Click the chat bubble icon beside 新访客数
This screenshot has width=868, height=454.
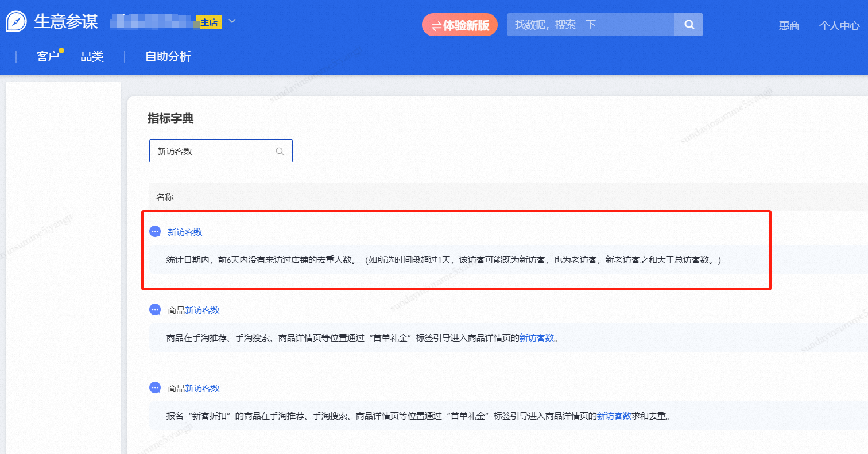pyautogui.click(x=155, y=232)
